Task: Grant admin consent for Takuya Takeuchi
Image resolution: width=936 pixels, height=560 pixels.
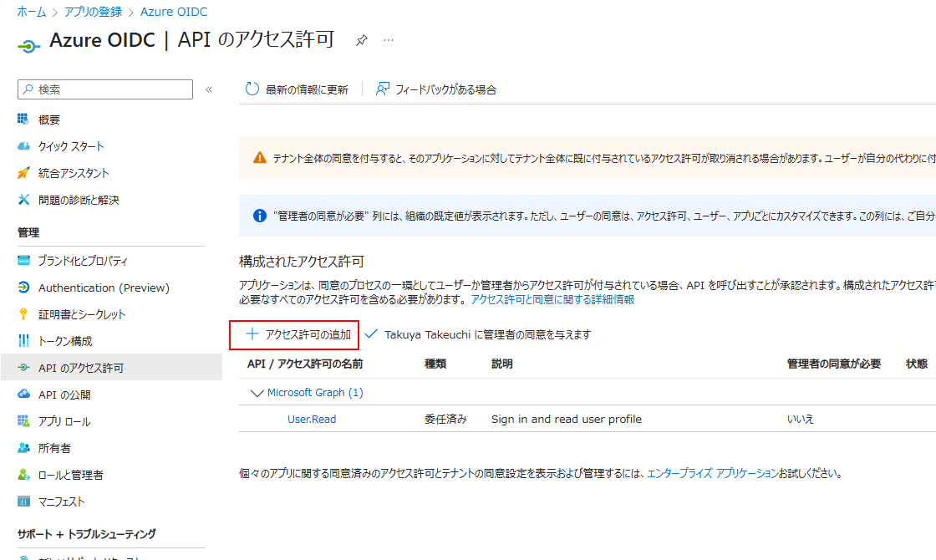Action: [477, 334]
